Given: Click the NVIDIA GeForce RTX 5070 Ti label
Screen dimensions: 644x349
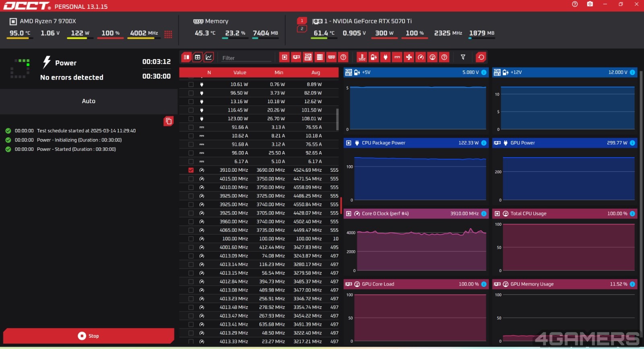Looking at the screenshot, I should point(368,21).
